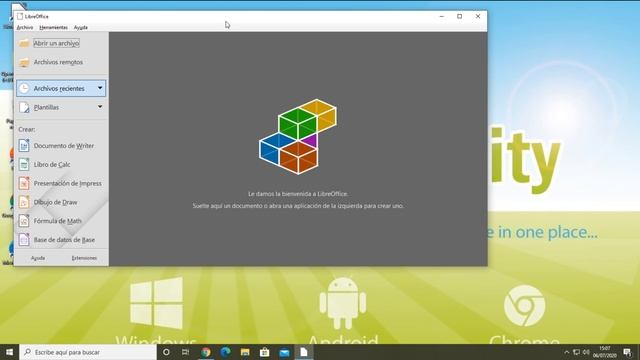
Task: Select the Plantillas button
Action: tap(61, 107)
